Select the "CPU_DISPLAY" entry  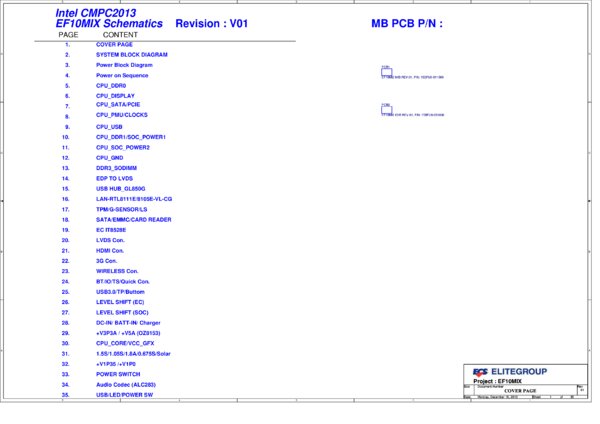click(x=115, y=96)
